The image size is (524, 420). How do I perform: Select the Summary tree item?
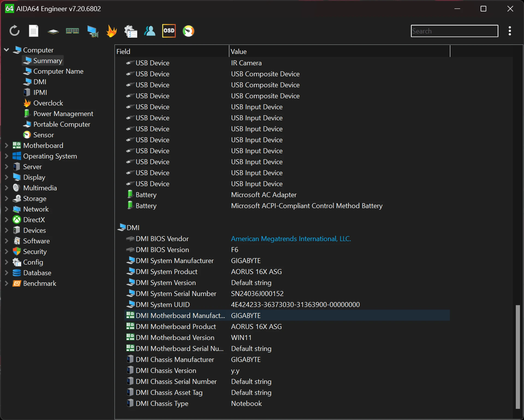pos(43,61)
